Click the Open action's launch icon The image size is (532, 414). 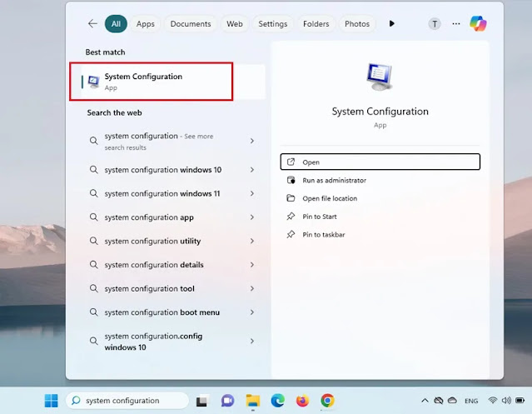pos(291,162)
